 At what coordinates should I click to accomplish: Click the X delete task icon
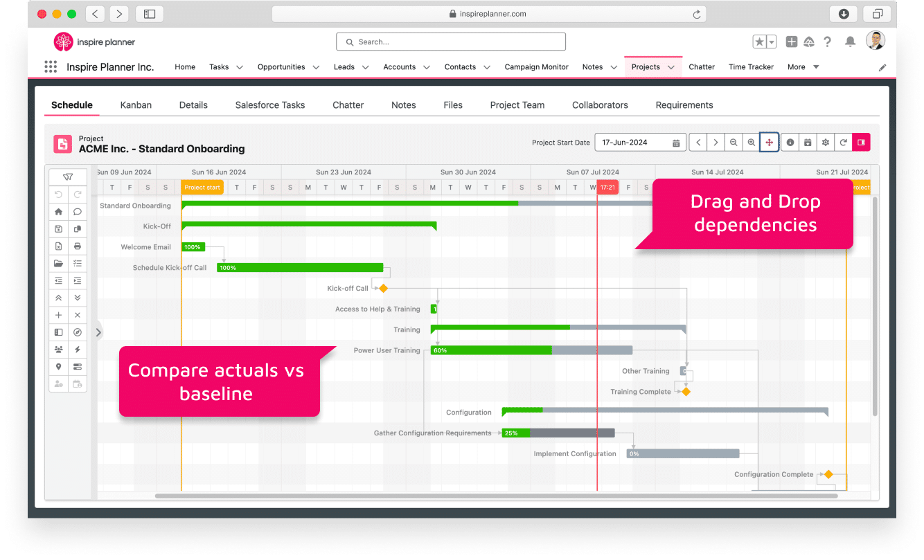[78, 315]
